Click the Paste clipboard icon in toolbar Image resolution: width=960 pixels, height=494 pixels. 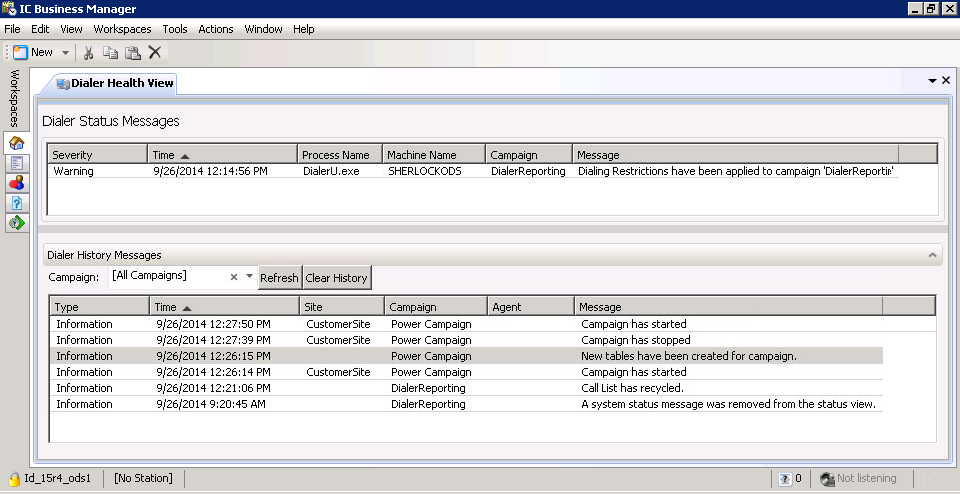pyautogui.click(x=132, y=52)
